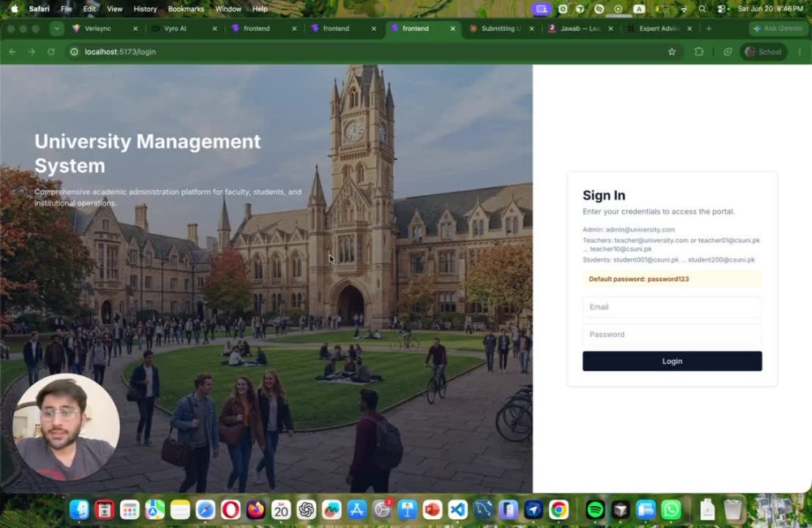This screenshot has width=812, height=528.
Task: Open the History menu
Action: click(145, 9)
